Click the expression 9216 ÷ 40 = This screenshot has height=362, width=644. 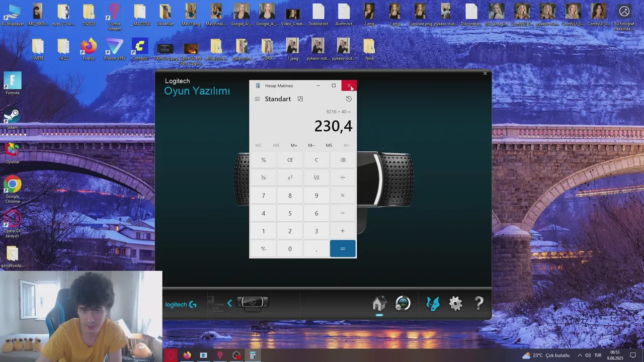(x=338, y=112)
